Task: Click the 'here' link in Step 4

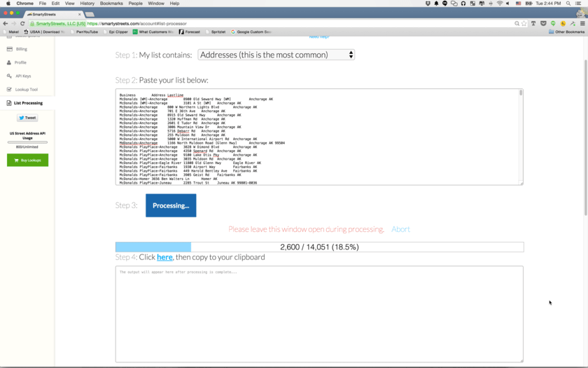Action: tap(164, 257)
